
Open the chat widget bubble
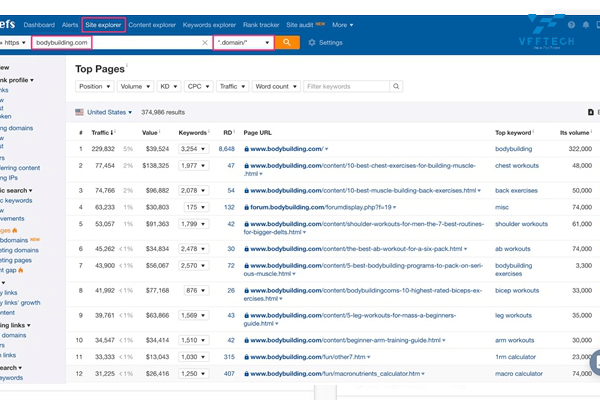coord(595,362)
